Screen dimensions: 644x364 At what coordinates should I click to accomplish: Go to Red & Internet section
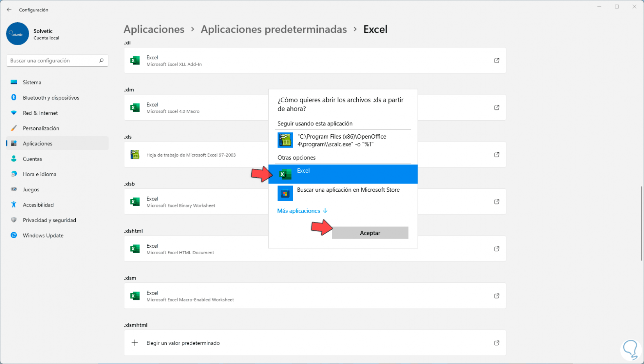(57, 113)
